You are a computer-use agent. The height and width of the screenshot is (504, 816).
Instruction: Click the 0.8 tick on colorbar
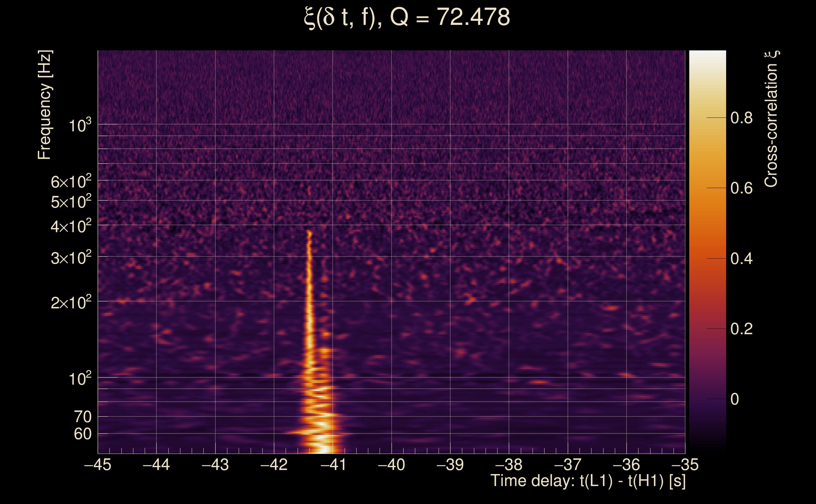point(741,118)
